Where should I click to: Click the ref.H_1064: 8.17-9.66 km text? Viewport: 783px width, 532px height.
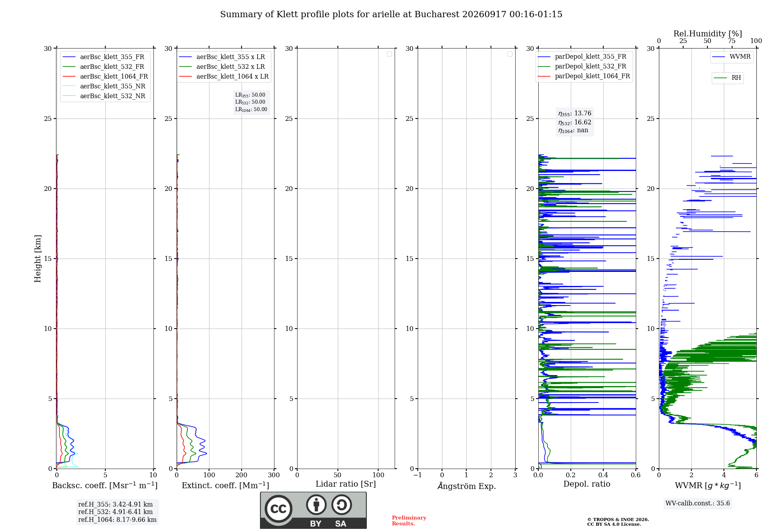coord(117,520)
